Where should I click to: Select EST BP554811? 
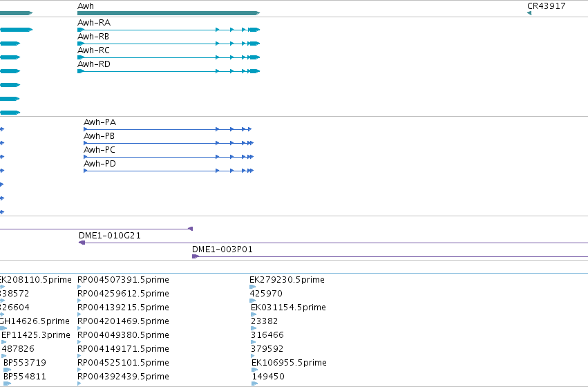25,377
